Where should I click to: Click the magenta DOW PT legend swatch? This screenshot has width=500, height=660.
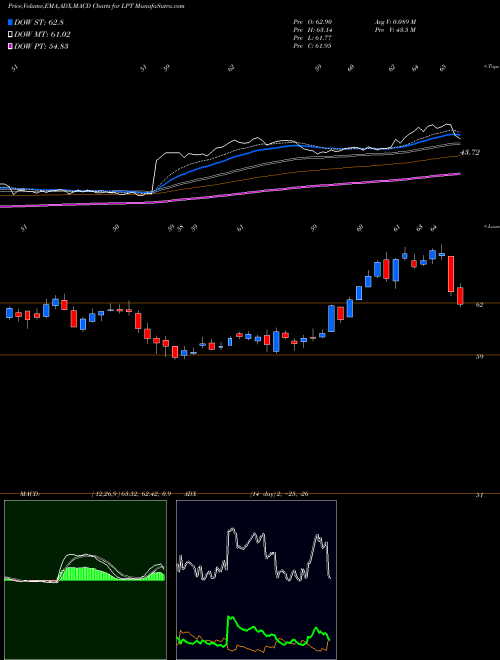point(10,46)
